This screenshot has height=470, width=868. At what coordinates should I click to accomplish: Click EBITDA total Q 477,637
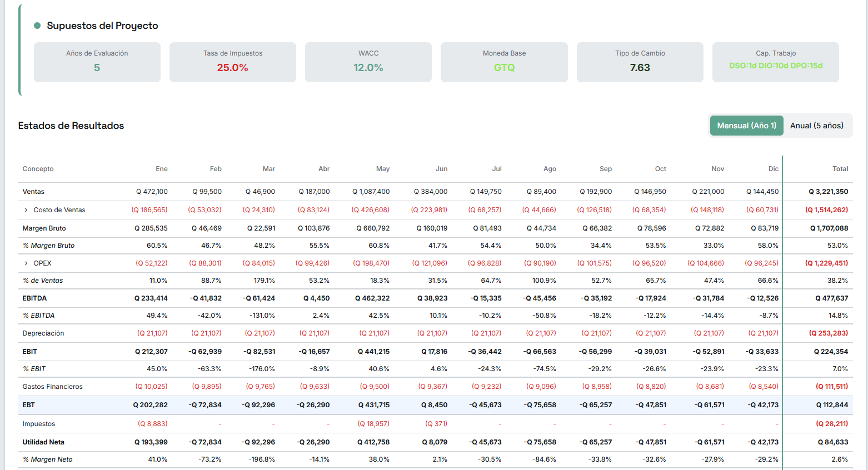832,298
